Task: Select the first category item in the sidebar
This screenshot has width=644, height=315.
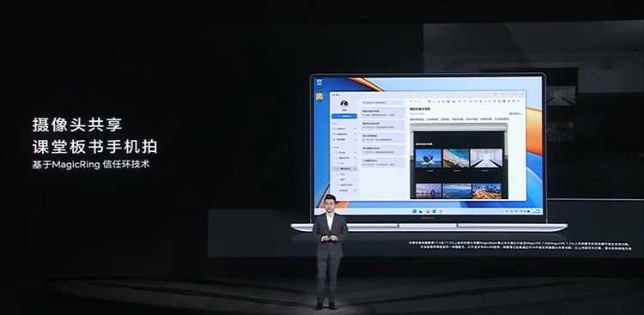Action: coord(344,129)
